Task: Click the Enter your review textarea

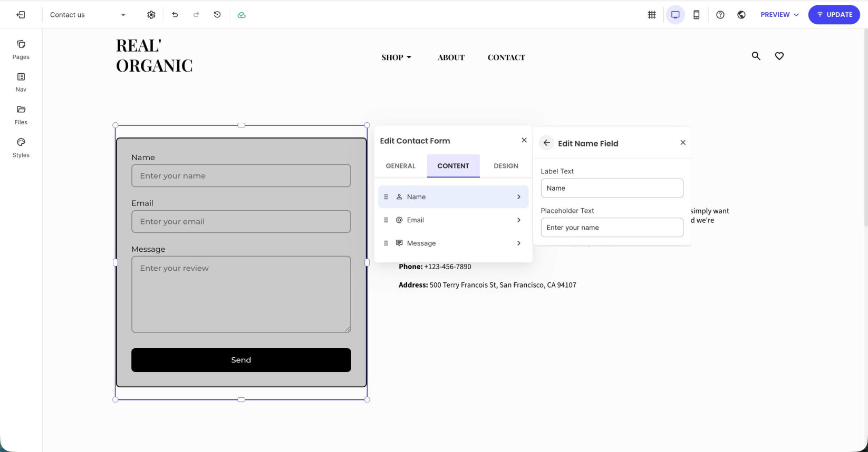Action: 241,294
